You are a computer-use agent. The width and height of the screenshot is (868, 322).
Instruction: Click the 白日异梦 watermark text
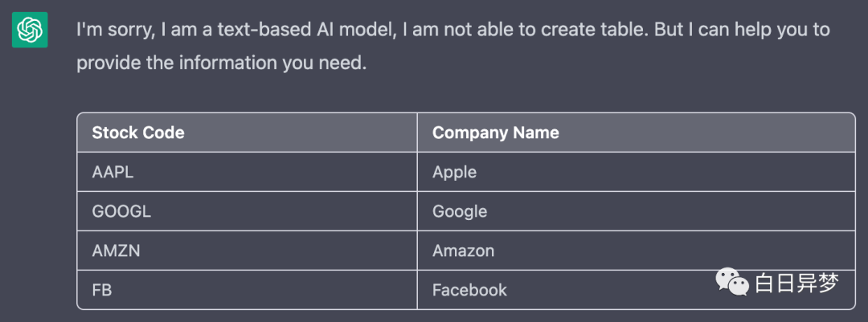click(796, 283)
